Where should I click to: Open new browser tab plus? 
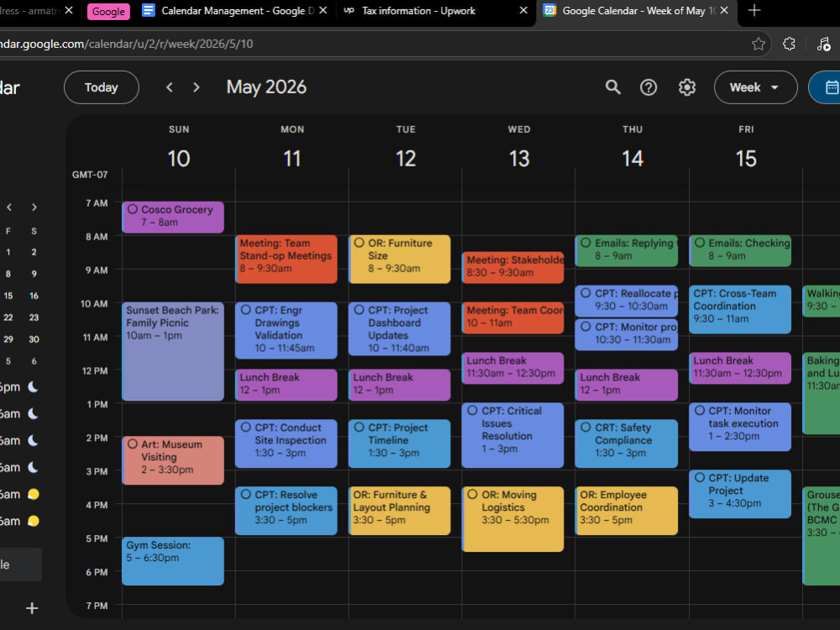coord(753,10)
